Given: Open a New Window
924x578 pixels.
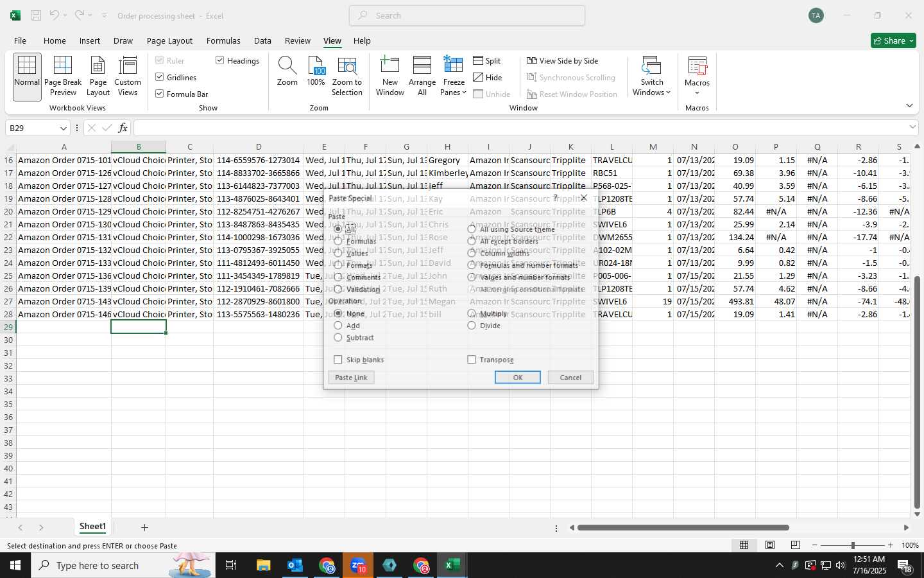Looking at the screenshot, I should coord(390,76).
